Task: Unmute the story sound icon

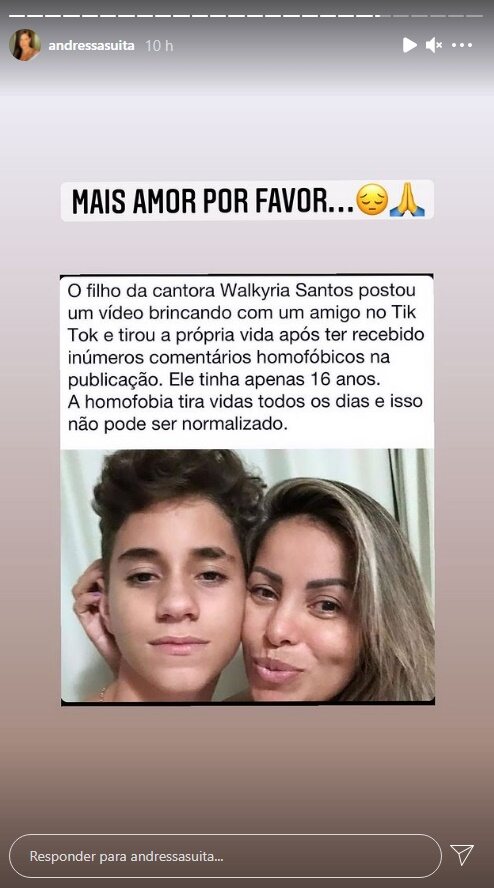Action: pos(433,45)
